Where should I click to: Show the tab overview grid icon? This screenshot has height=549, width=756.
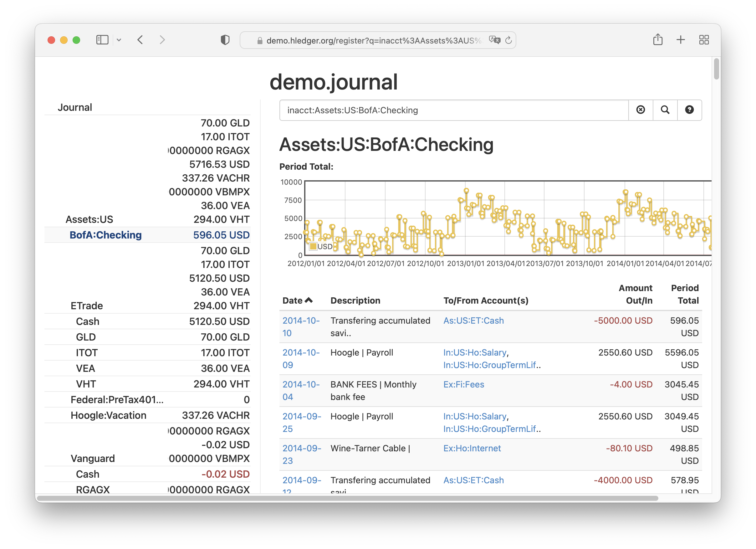(704, 40)
